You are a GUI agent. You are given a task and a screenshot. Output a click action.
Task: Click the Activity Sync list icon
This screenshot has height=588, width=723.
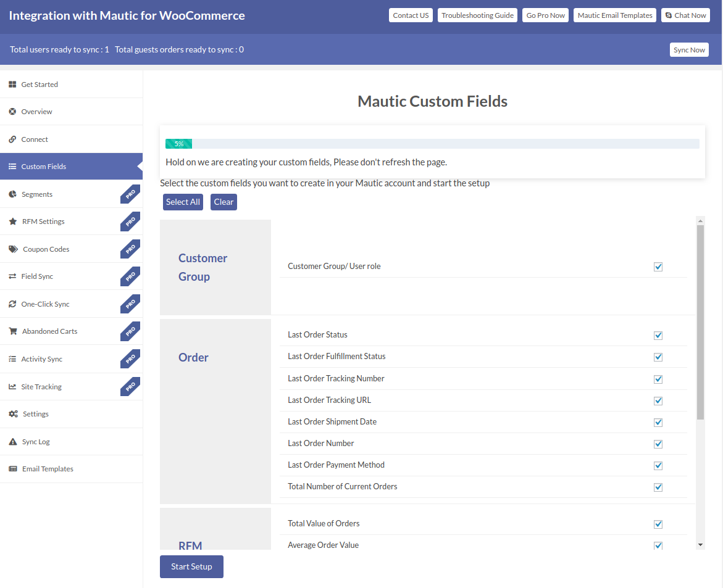[x=12, y=358]
